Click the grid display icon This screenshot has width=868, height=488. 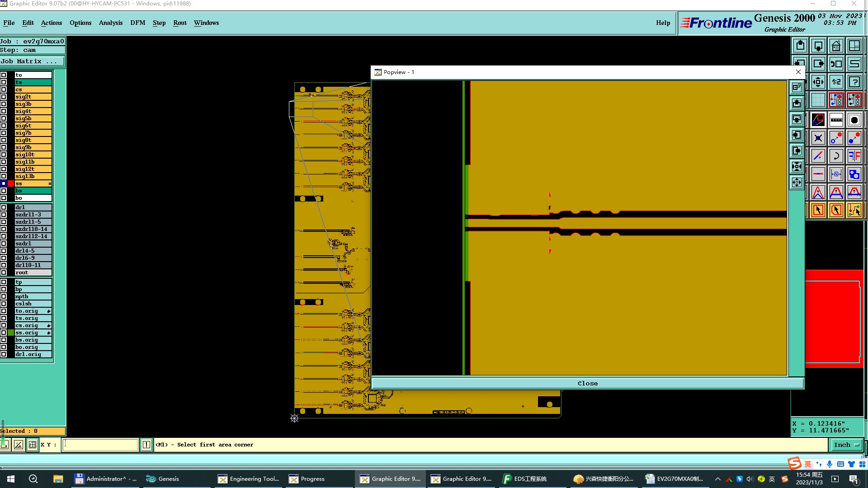point(818,100)
